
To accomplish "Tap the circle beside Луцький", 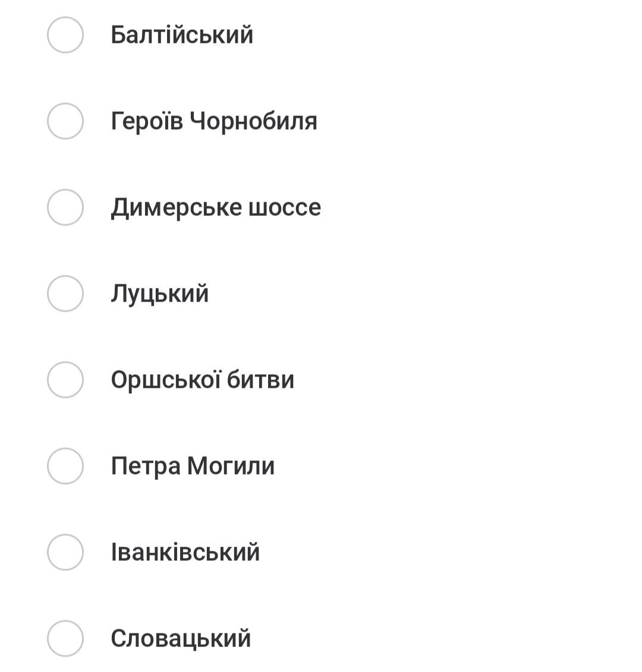I will [x=65, y=294].
